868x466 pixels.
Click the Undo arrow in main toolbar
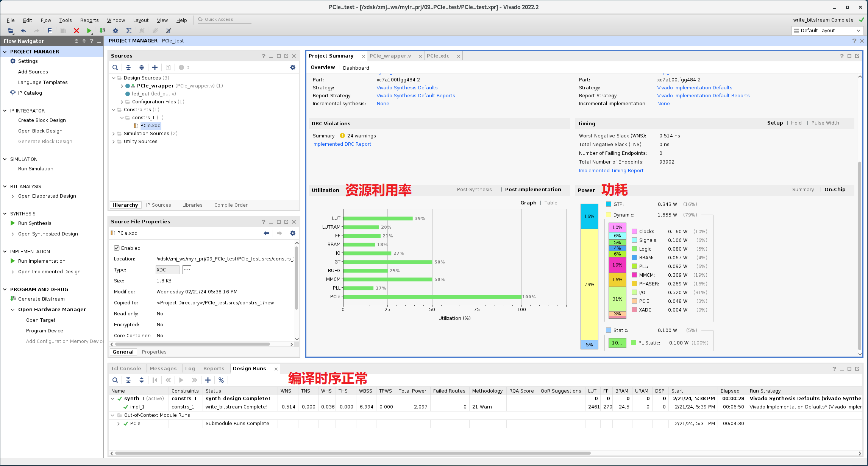click(x=23, y=31)
